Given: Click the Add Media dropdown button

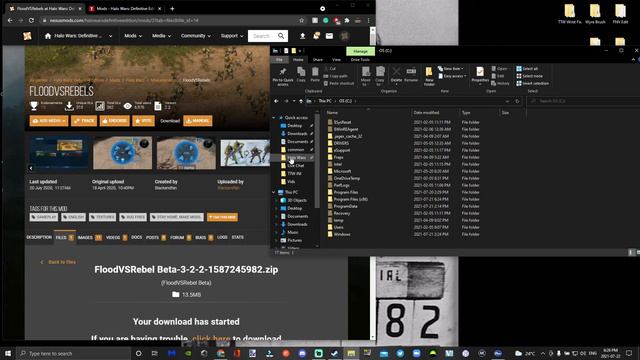Looking at the screenshot, I should (x=49, y=121).
